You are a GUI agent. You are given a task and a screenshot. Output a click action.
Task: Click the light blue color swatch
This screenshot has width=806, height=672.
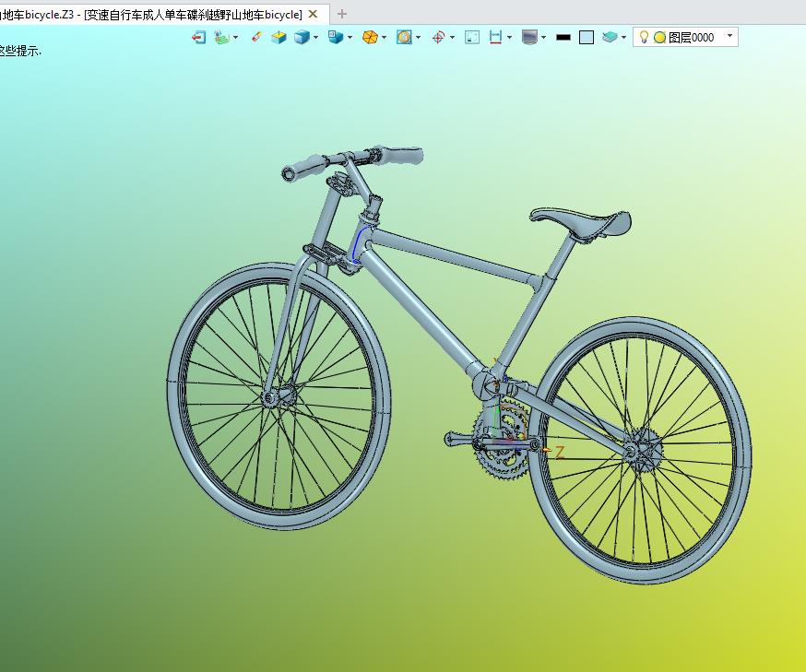[587, 37]
